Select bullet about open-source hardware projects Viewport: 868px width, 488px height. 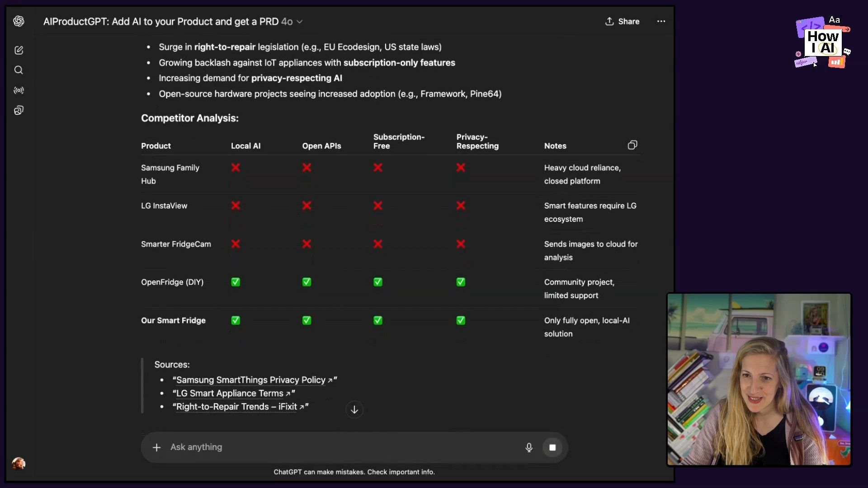(x=330, y=94)
